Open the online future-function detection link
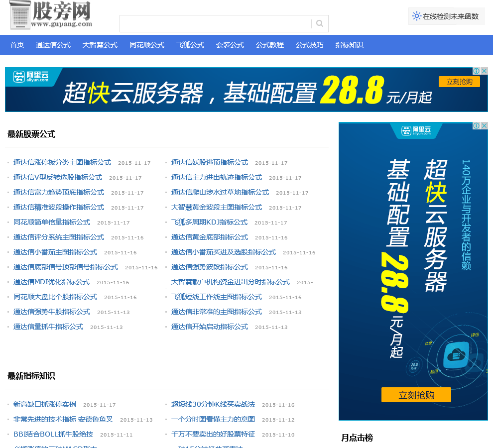This screenshot has width=493, height=448. pos(446,16)
